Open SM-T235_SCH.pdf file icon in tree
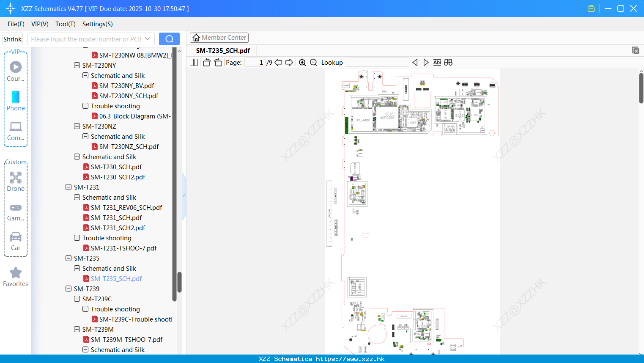This screenshot has width=644, height=363. 86,278
